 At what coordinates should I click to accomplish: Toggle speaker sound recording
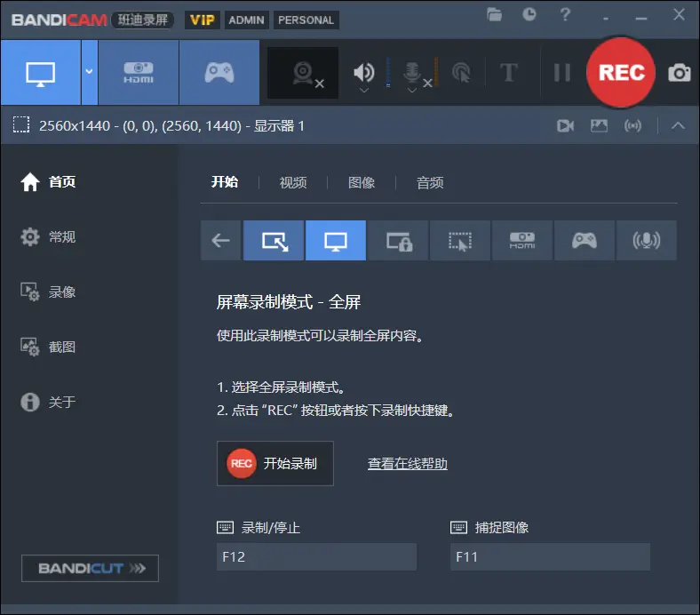(x=364, y=71)
